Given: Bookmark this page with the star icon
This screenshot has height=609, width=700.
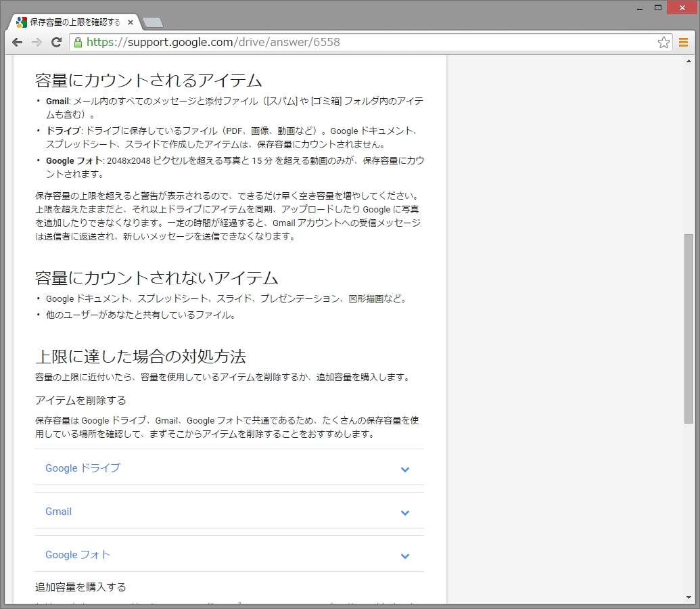Looking at the screenshot, I should tap(663, 43).
